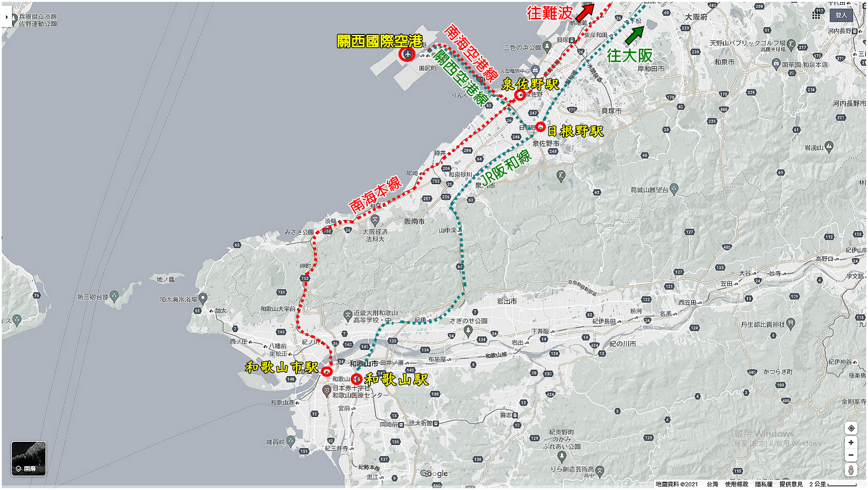This screenshot has height=490, width=868.
Task: Click the 西笠田 station label
Action: point(688,303)
